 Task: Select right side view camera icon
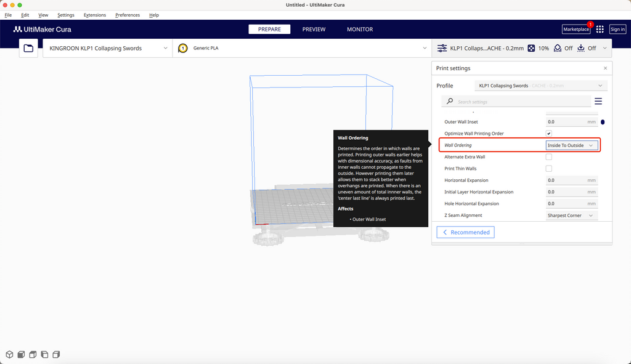[56, 355]
